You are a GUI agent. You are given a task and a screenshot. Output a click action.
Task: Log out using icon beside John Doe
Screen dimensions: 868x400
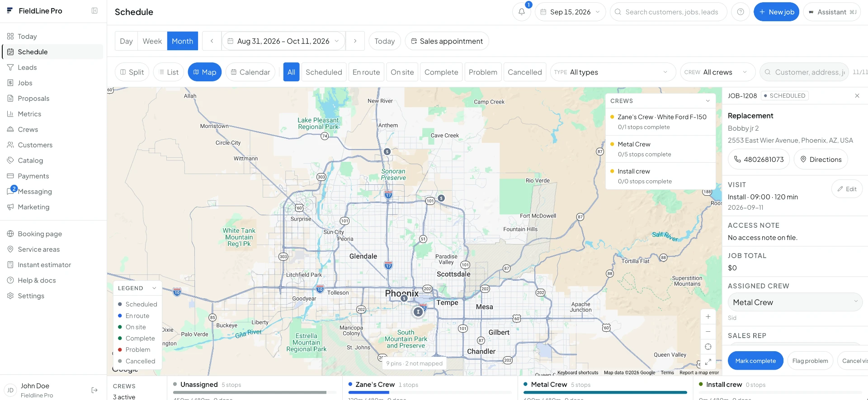click(94, 390)
